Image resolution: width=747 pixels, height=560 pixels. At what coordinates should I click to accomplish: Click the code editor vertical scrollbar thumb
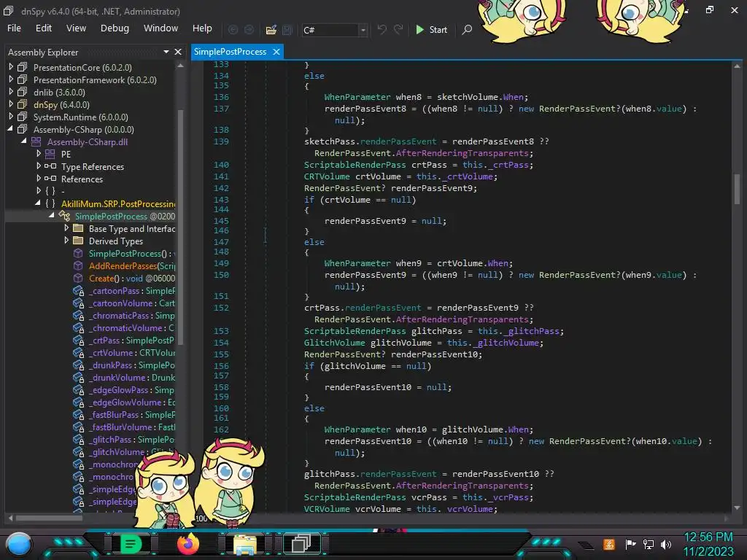click(737, 189)
